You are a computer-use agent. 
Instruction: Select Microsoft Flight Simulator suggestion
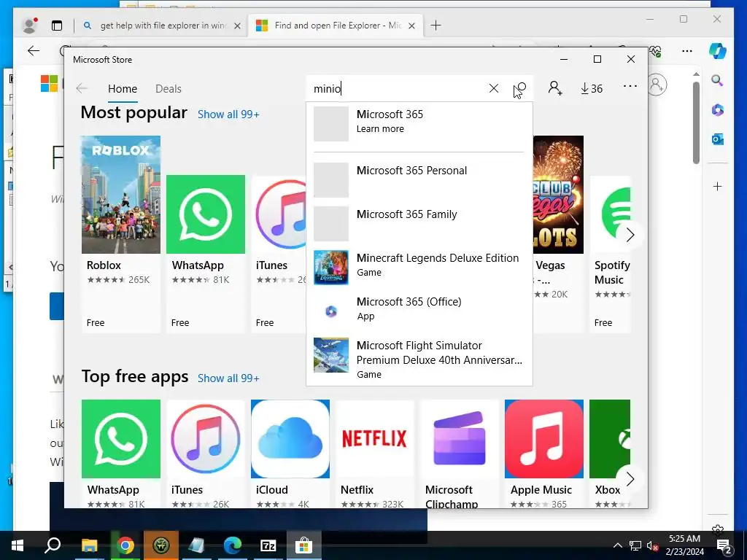click(419, 359)
